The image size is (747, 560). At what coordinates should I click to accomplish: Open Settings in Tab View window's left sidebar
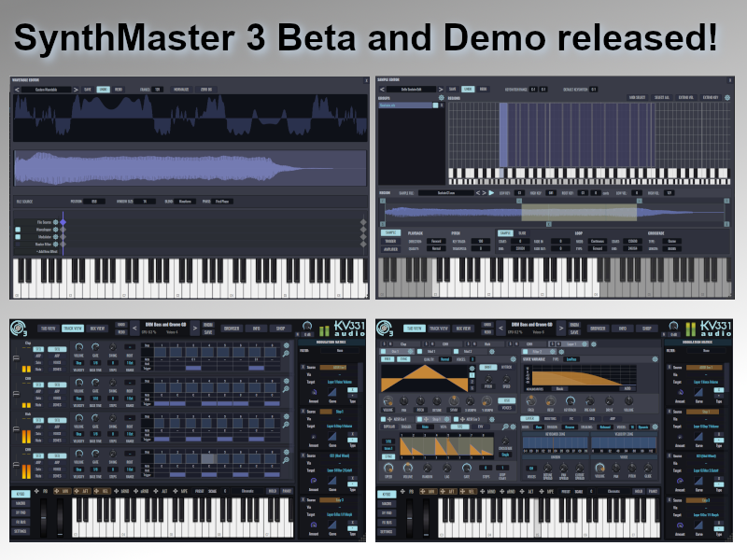point(387,531)
